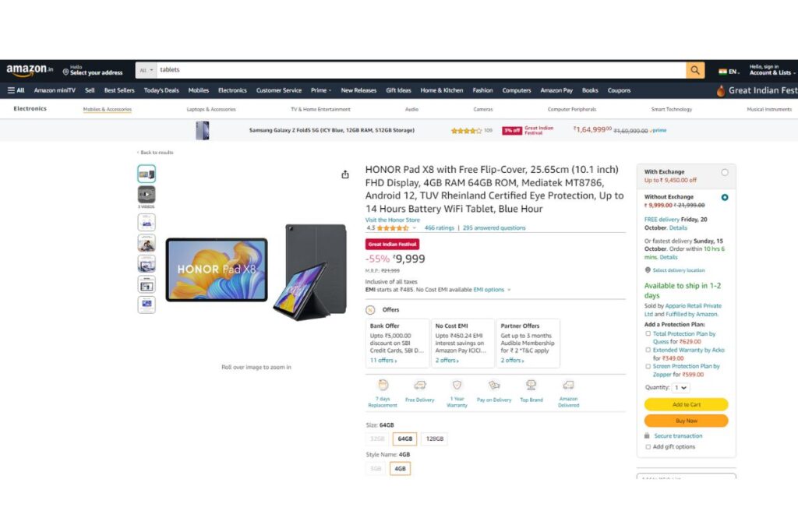
Task: Click the 1 Year Warranty shield icon
Action: (457, 385)
